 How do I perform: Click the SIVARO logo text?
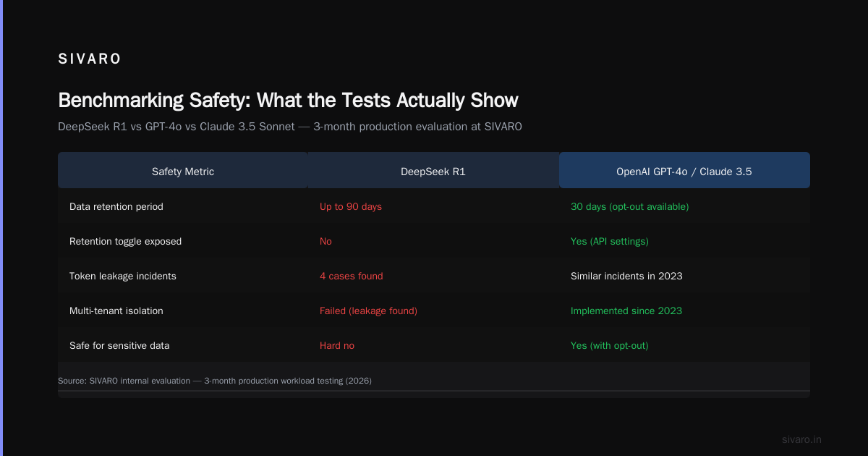(90, 59)
